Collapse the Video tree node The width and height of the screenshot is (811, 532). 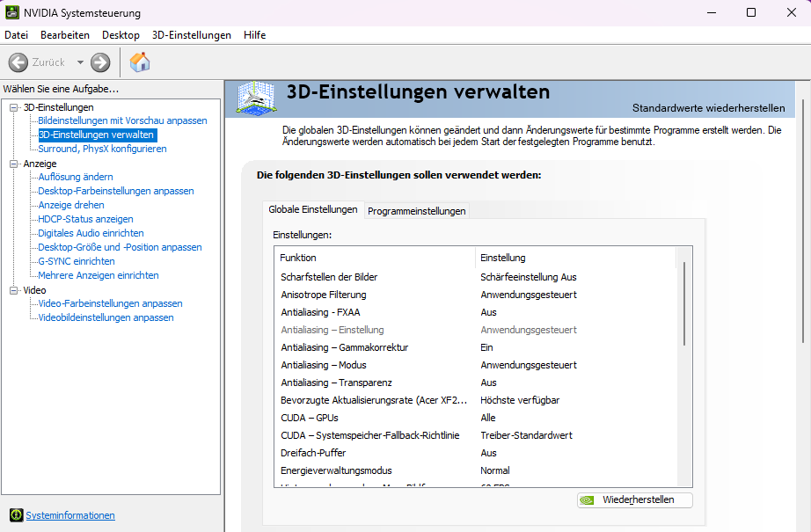(x=14, y=290)
